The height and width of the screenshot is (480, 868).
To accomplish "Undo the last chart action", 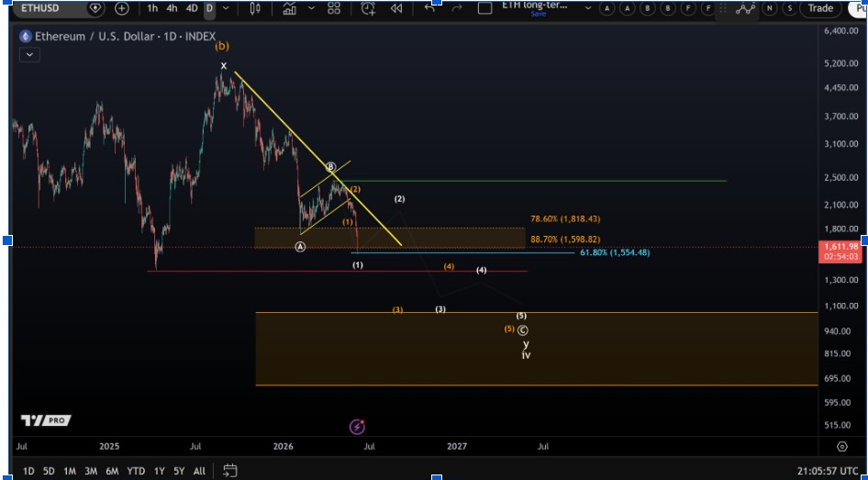I will (x=430, y=7).
